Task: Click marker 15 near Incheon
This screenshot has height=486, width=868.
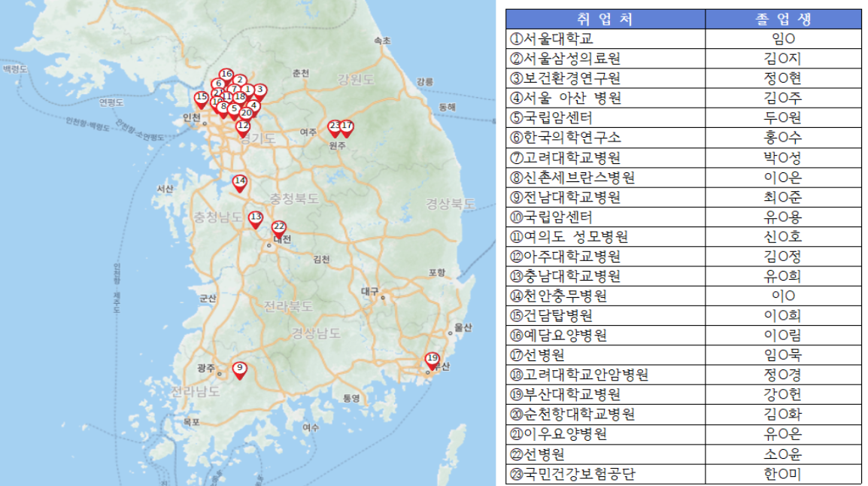Action: click(201, 99)
